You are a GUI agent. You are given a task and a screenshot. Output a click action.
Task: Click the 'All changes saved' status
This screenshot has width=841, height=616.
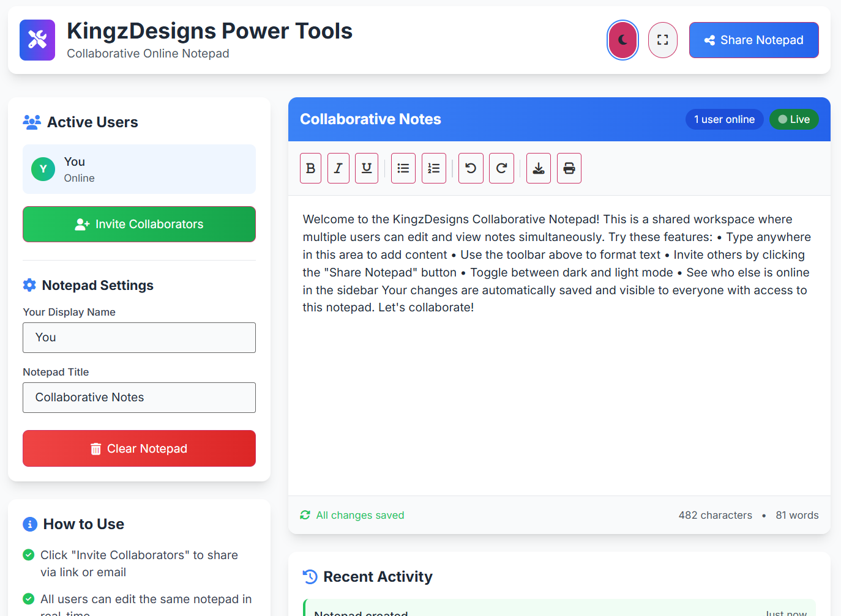coord(360,515)
